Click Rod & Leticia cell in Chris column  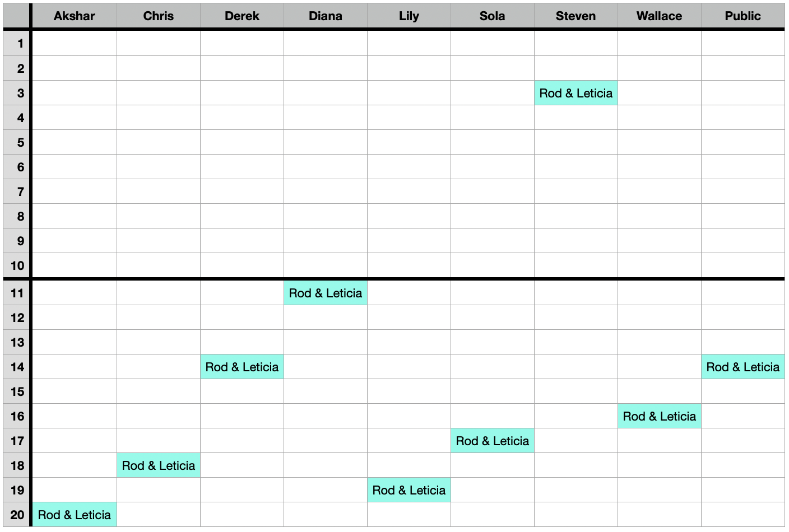(159, 465)
